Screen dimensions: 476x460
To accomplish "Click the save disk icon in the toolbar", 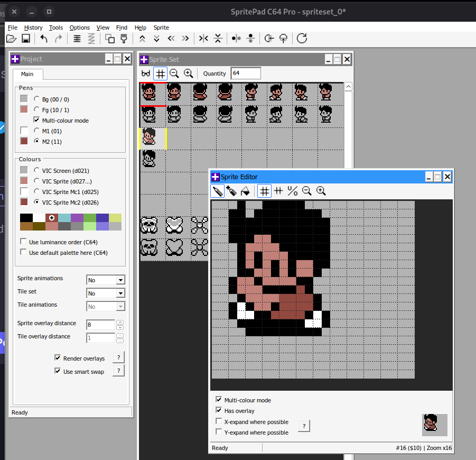I will [25, 38].
